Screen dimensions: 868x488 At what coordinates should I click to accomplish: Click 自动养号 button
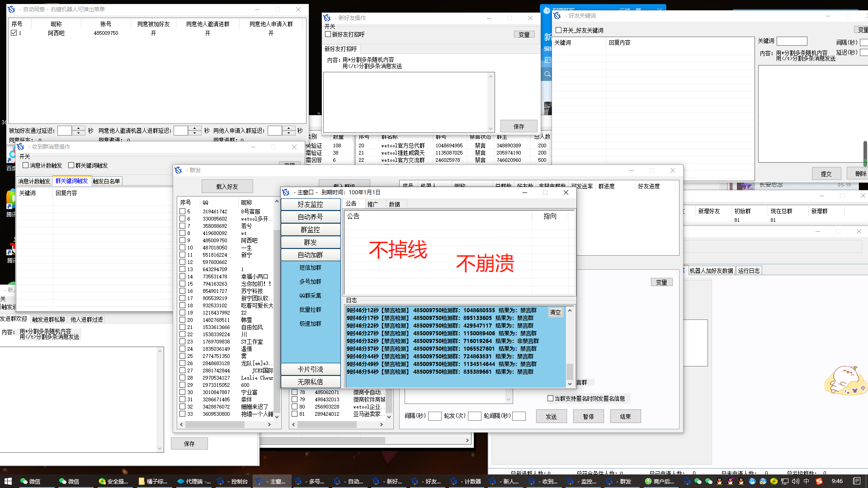pos(310,217)
